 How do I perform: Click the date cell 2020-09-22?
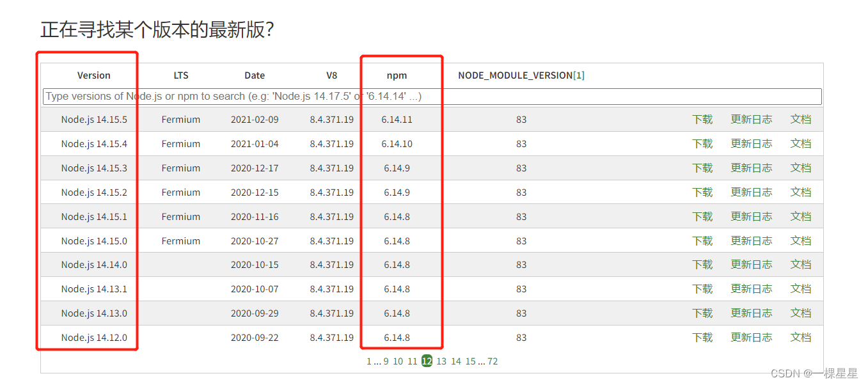pos(255,338)
